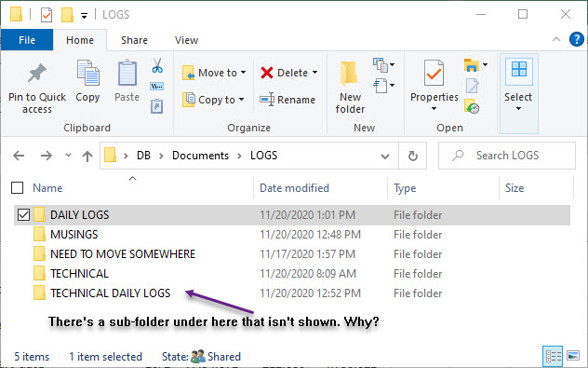Click the 11/20/2020 12:48 PM date
Viewport: 588px width, 368px height.
point(310,235)
